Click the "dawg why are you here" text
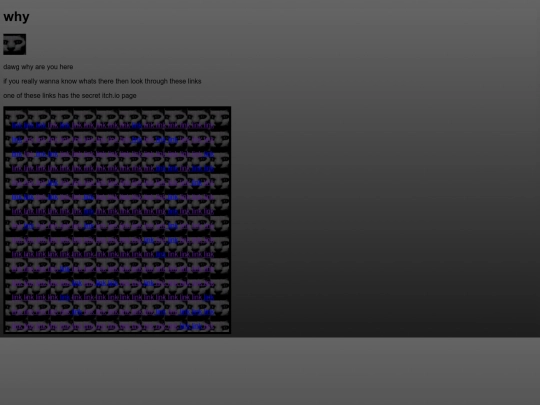Screen dimensions: 540x405 tap(38, 67)
